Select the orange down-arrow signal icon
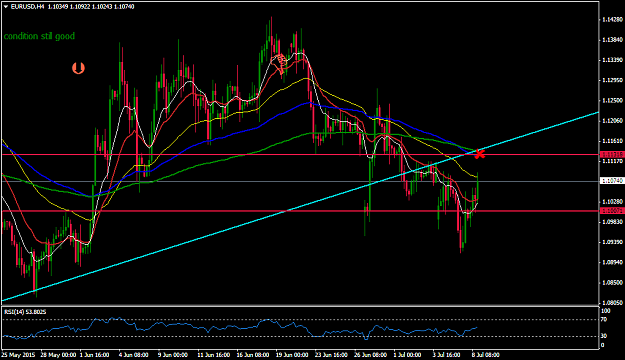Screen dimensions: 625x360 tap(78, 68)
